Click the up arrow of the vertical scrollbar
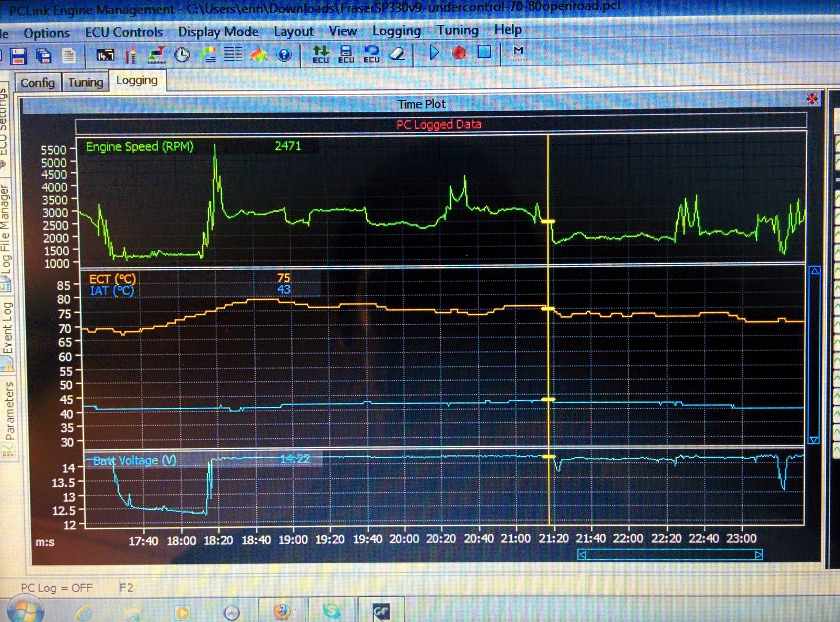Viewport: 840px width, 622px height. [x=815, y=271]
